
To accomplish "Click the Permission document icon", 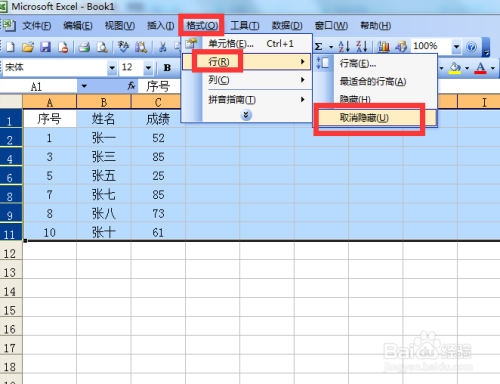I will pyautogui.click(x=63, y=47).
